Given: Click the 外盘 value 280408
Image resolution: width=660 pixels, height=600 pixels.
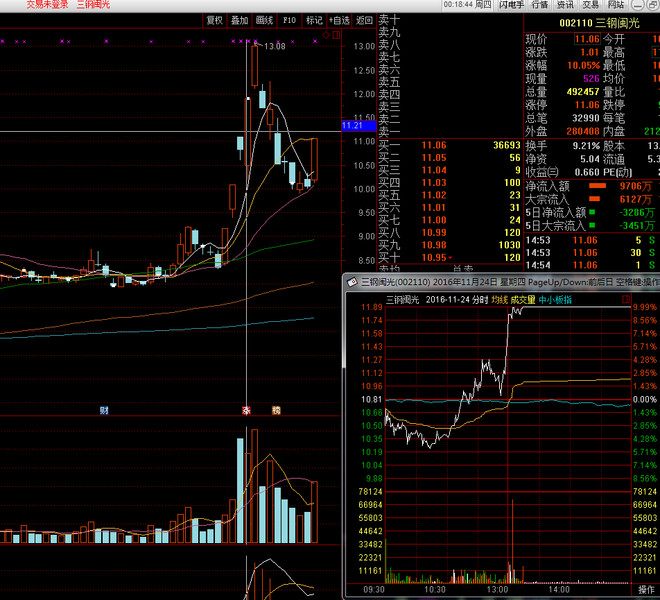Looking at the screenshot, I should click(x=583, y=131).
